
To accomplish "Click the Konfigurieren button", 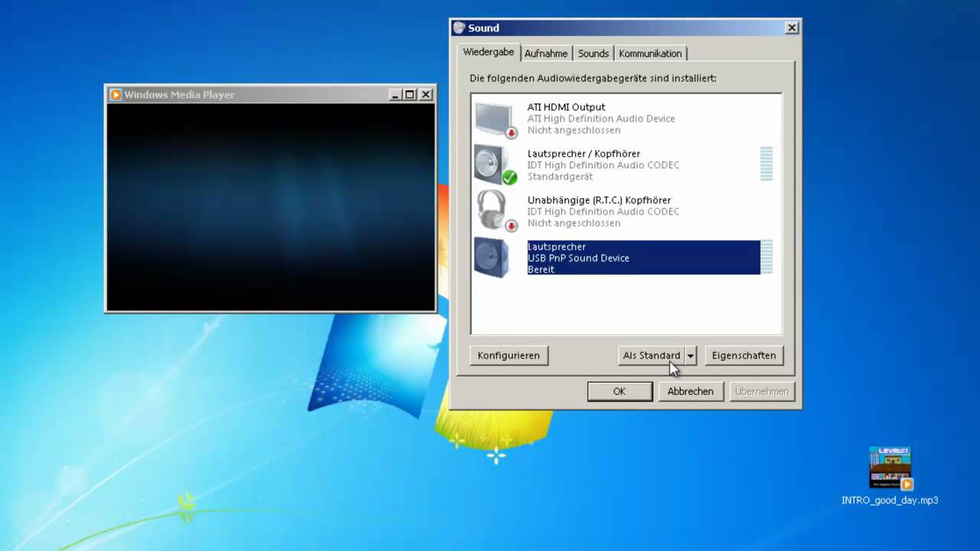I will (x=508, y=355).
